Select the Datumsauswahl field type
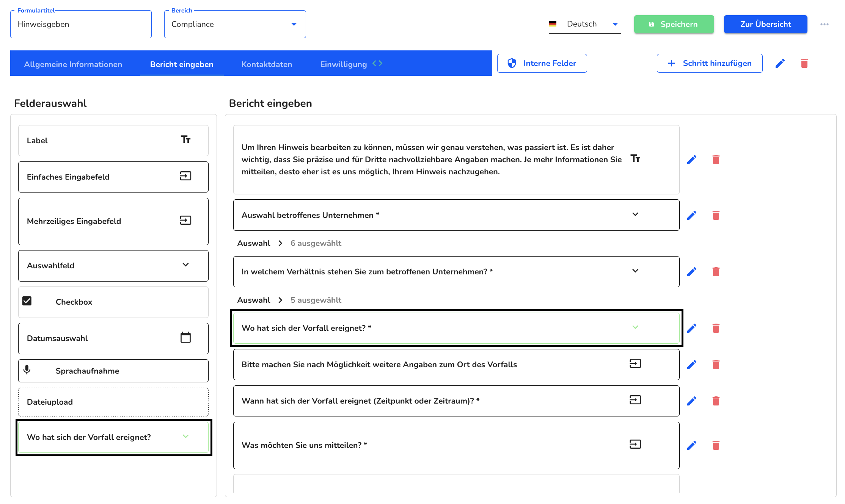 [113, 338]
